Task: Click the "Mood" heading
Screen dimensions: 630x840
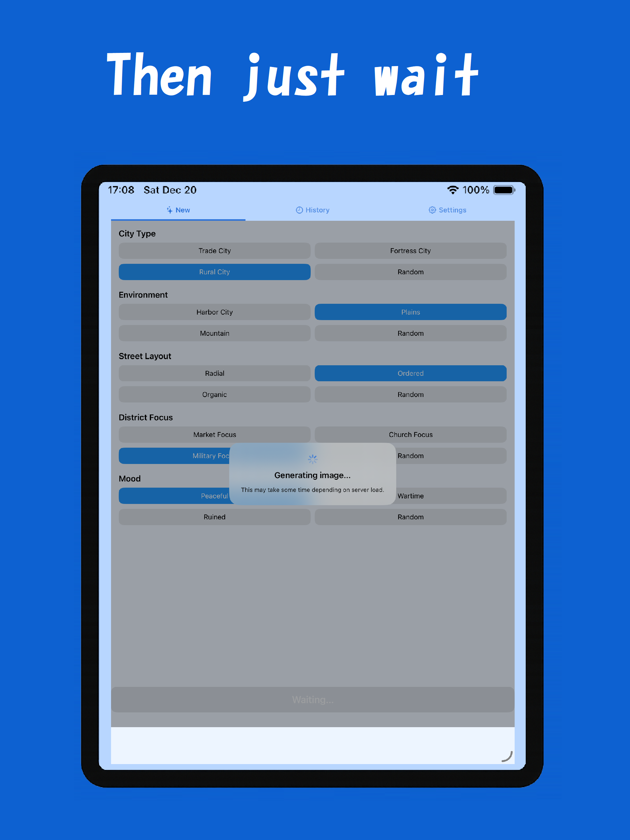Action: click(x=130, y=478)
